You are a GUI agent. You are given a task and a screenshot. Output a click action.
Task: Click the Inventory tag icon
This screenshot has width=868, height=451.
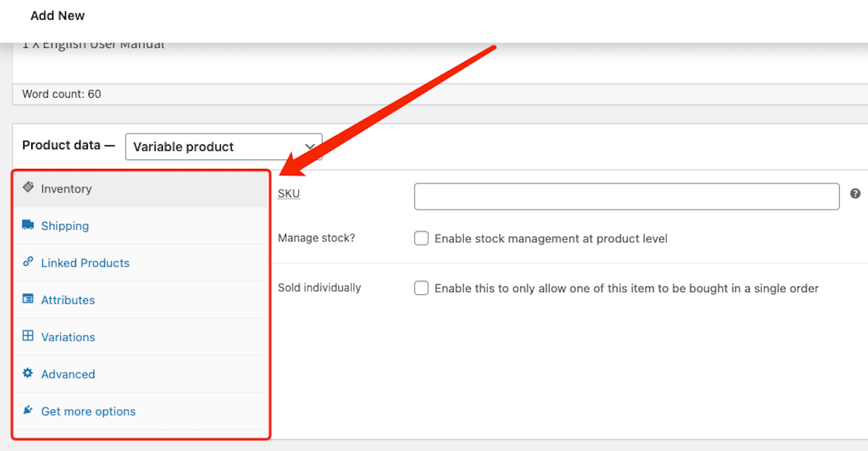pos(28,187)
